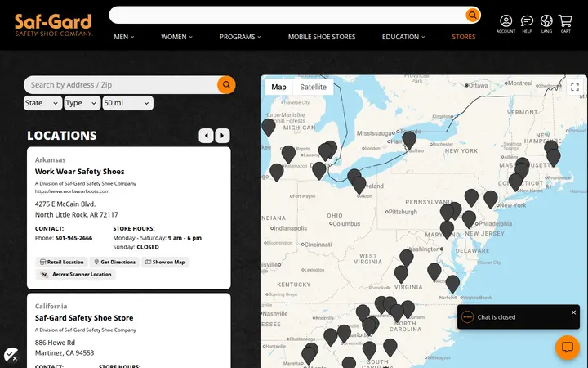Click the address 886 Howe Rd
Screen dimensions: 588x368
(x=55, y=343)
